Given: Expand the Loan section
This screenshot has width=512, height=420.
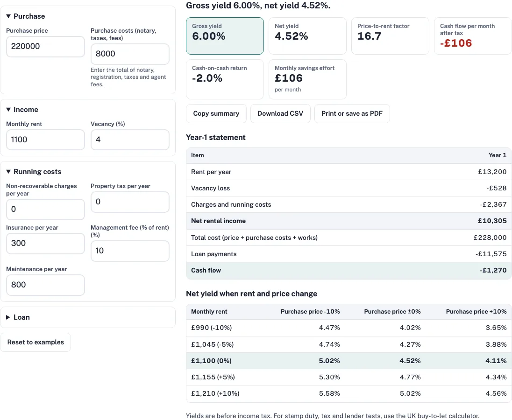Looking at the screenshot, I should coord(18,317).
